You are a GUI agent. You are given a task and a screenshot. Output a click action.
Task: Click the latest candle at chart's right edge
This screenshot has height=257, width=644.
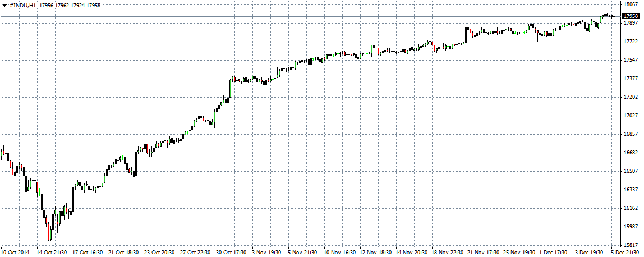pyautogui.click(x=614, y=17)
